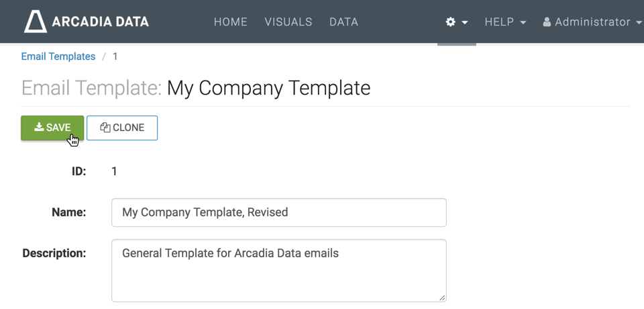This screenshot has width=644, height=309.
Task: Go to the HOME menu item
Action: [231, 22]
